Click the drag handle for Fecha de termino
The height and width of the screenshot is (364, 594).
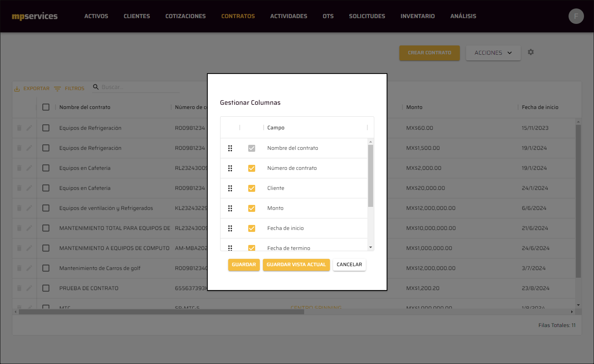[x=230, y=248]
